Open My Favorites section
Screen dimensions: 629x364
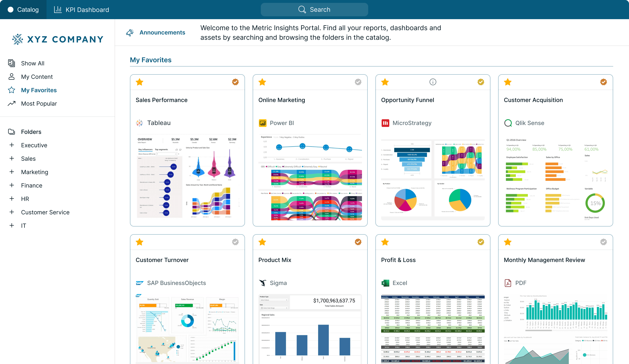coord(39,90)
